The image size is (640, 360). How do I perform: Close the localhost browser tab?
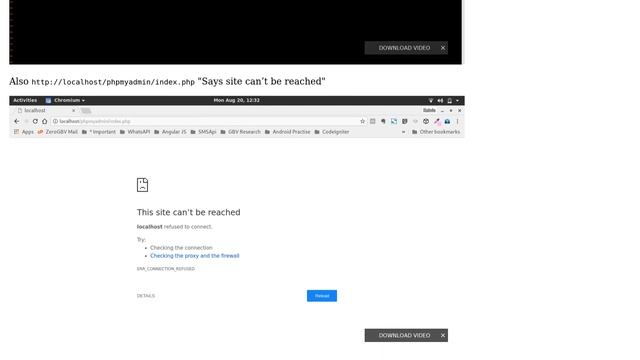[73, 111]
